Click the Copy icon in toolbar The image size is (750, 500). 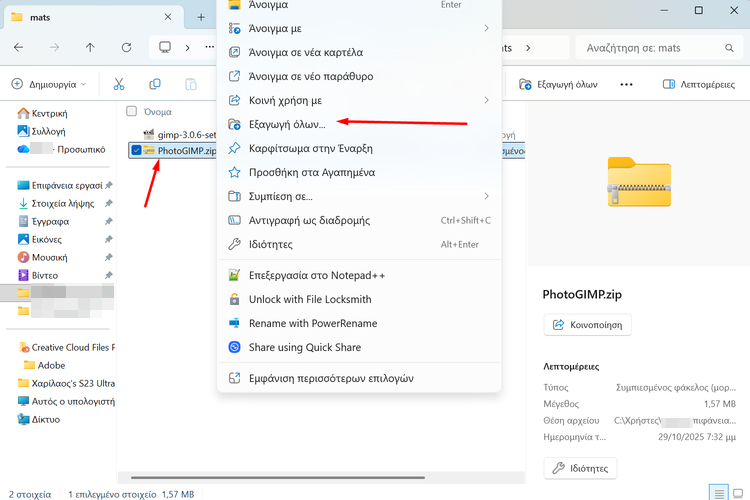click(x=154, y=85)
